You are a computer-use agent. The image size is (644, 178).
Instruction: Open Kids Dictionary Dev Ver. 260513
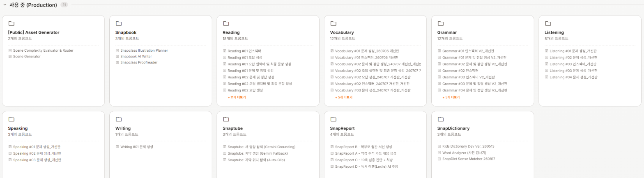(468, 146)
